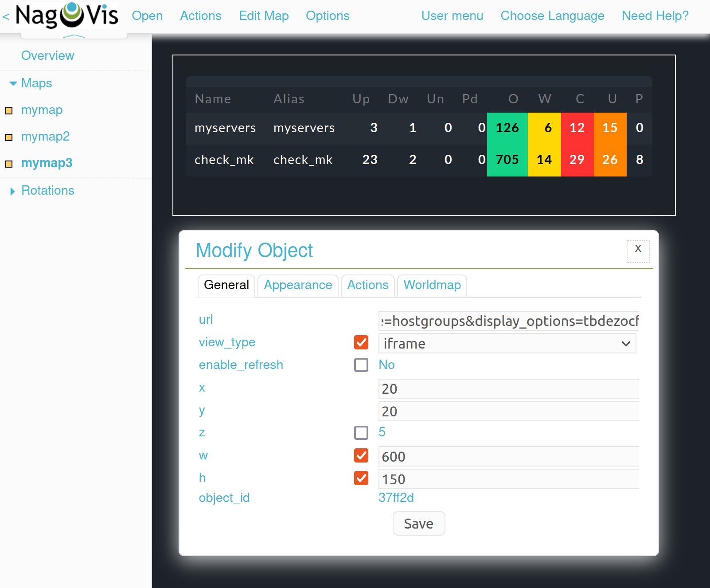Click the square icon beside mymap2

9,137
